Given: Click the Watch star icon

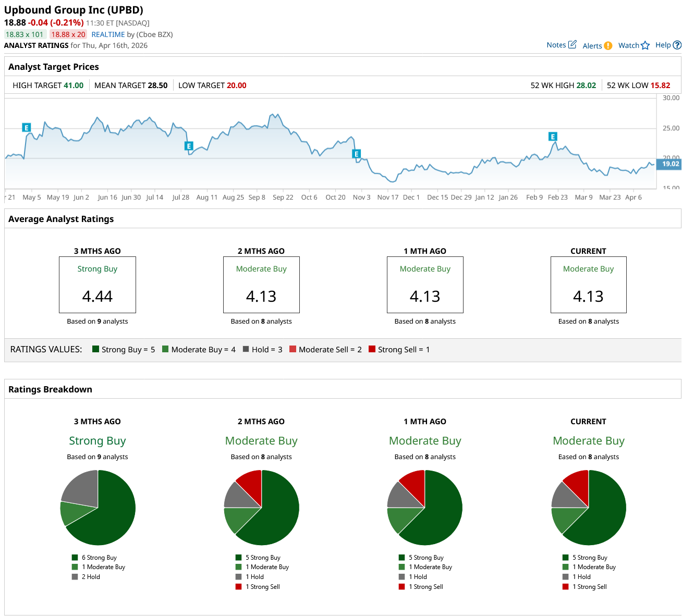Looking at the screenshot, I should (646, 45).
